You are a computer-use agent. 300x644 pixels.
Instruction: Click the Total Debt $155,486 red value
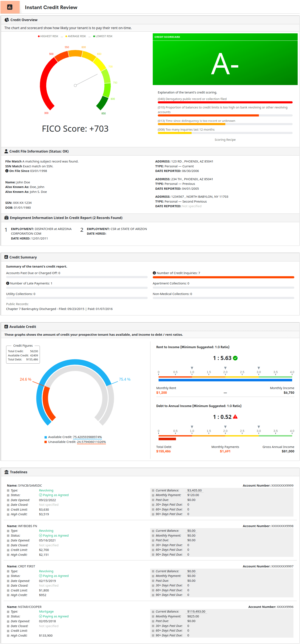click(x=164, y=452)
